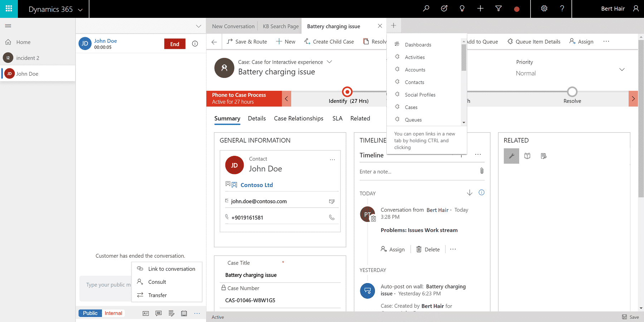This screenshot has height=322, width=644.
Task: Open the search magnifier in top bar
Action: 426,9
